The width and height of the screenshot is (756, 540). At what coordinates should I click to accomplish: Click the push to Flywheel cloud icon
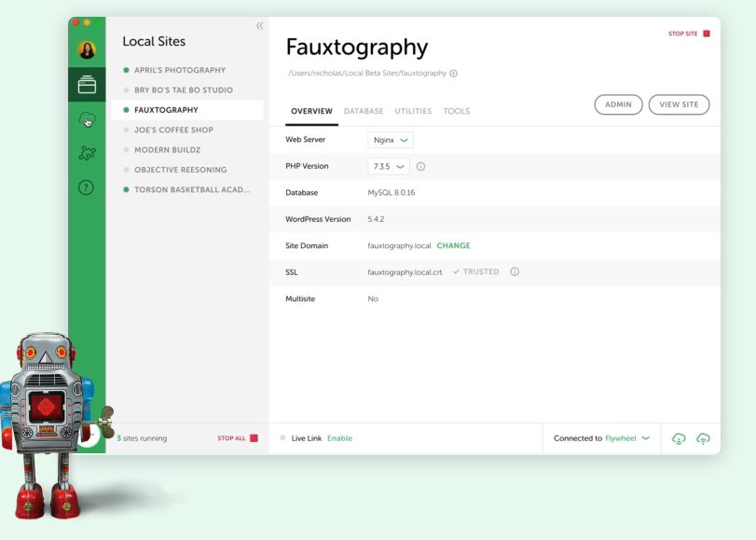[703, 438]
